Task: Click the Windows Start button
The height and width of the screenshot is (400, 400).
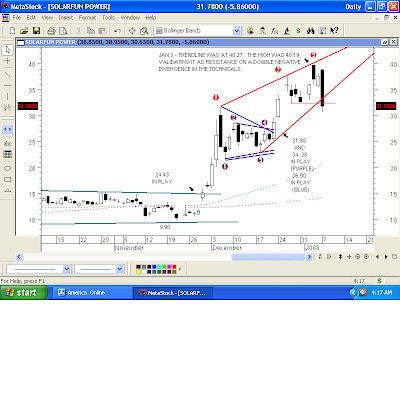Action: click(x=24, y=293)
